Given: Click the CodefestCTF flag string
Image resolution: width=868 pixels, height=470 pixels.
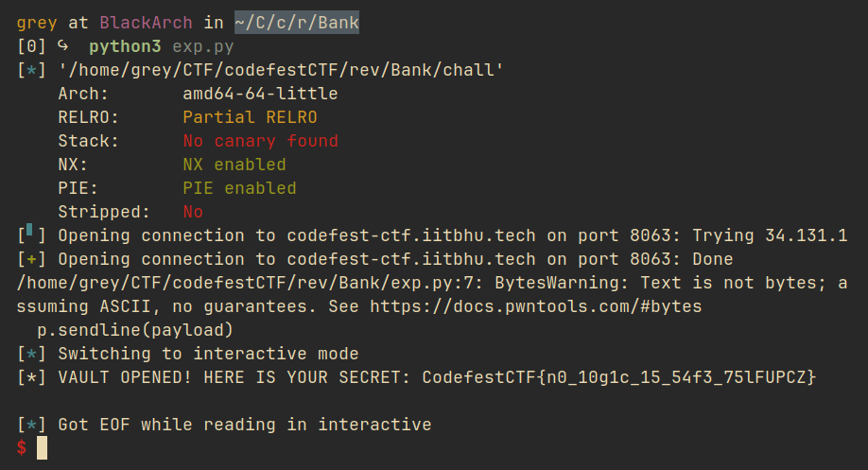Looking at the screenshot, I should click(619, 377).
